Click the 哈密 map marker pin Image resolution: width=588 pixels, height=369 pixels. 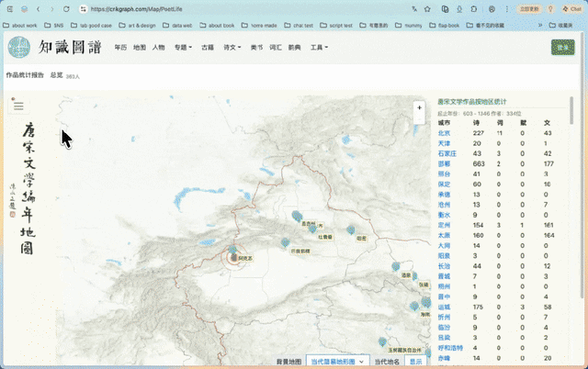[x=351, y=229]
